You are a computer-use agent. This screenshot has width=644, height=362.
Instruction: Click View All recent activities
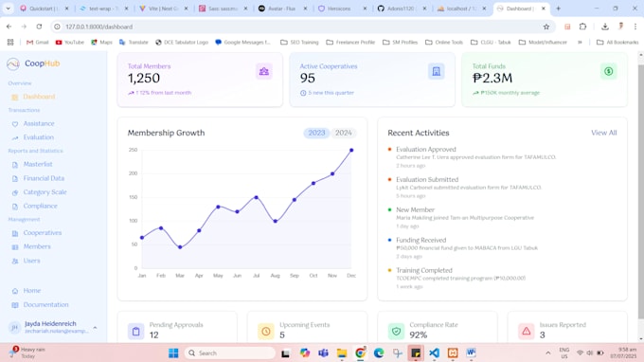coord(604,133)
